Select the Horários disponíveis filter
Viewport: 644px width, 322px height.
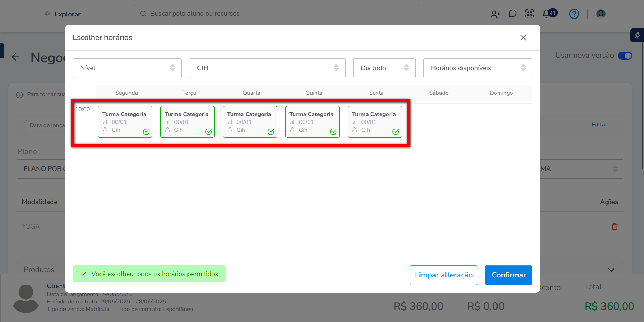coord(477,68)
